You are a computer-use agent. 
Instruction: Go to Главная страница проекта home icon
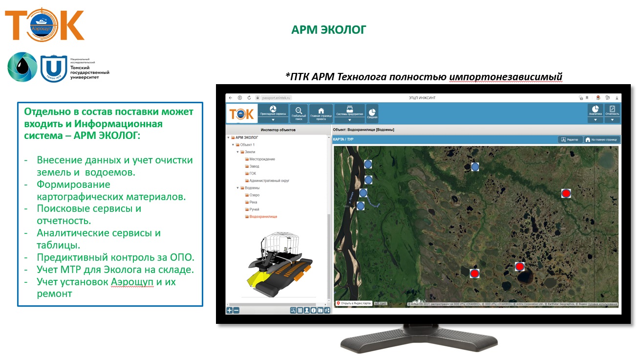pyautogui.click(x=321, y=113)
